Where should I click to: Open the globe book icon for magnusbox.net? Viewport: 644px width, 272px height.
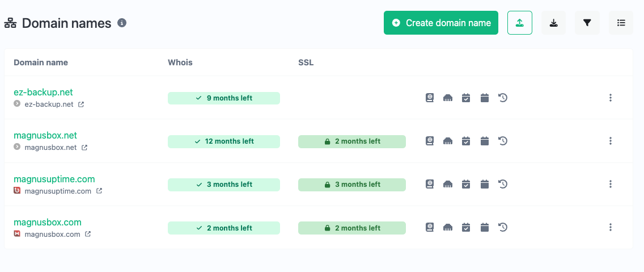pyautogui.click(x=429, y=141)
